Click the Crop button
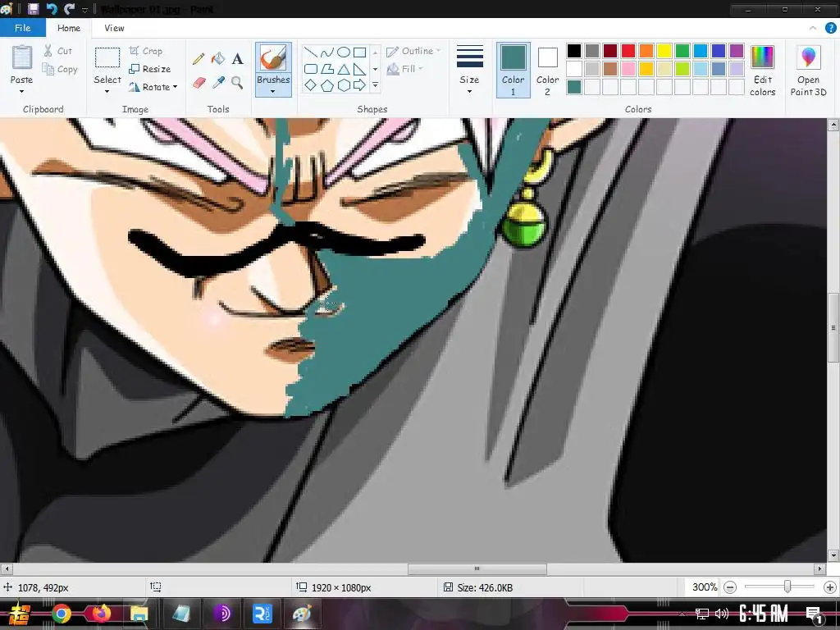840x630 pixels. [x=146, y=51]
